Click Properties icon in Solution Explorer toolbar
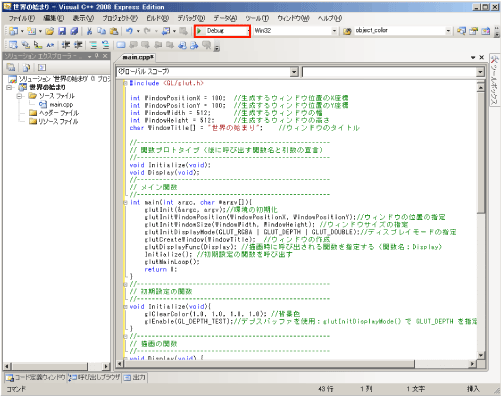This screenshot has width=501, height=396. click(11, 68)
